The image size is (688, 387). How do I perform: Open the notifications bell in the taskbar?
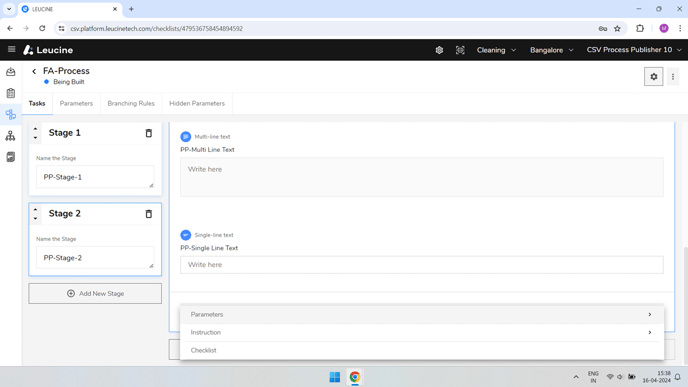pyautogui.click(x=677, y=377)
